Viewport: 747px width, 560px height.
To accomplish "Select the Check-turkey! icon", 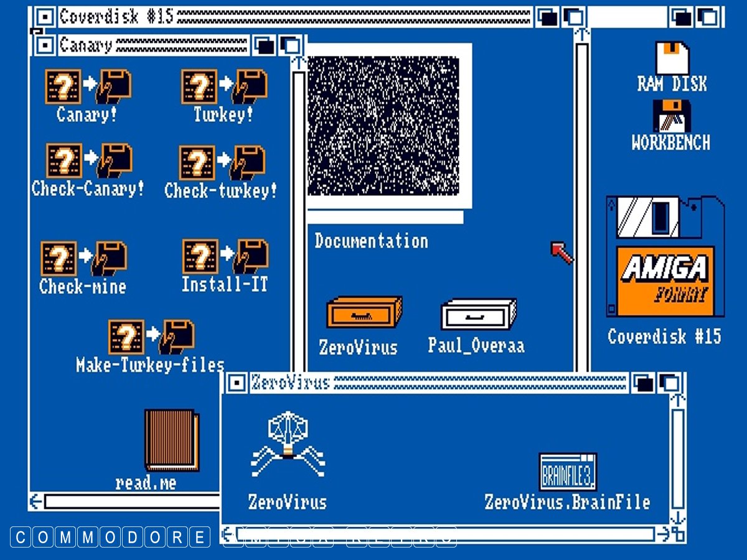I will click(x=222, y=164).
